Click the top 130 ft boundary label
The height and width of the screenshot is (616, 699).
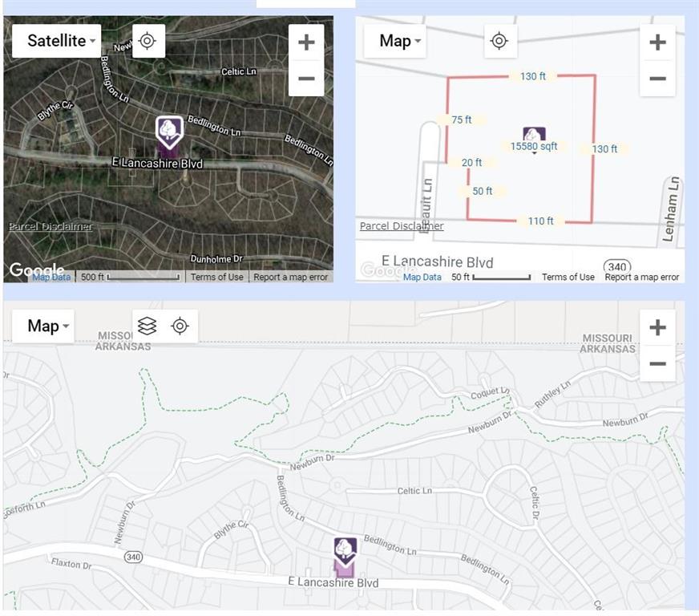[x=533, y=76]
